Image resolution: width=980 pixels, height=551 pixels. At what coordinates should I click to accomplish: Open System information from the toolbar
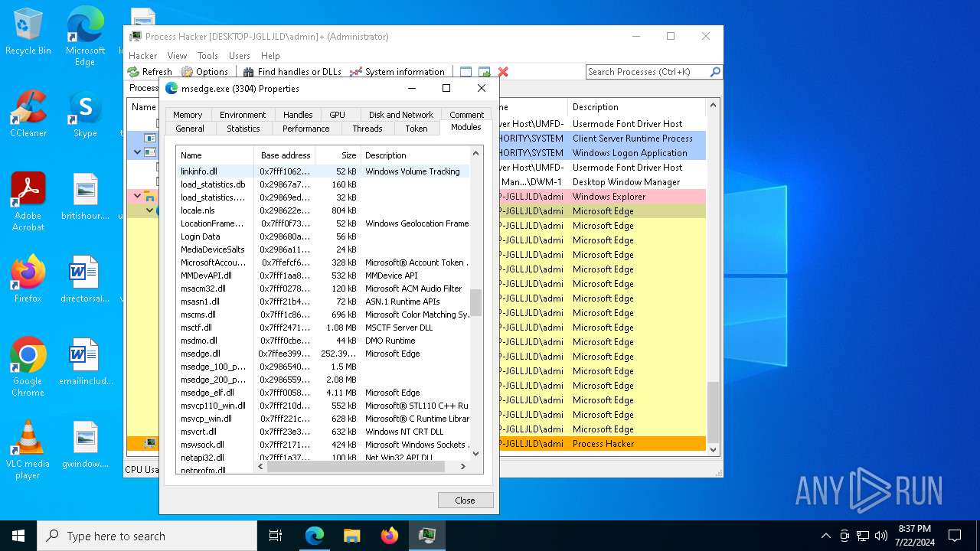point(397,71)
